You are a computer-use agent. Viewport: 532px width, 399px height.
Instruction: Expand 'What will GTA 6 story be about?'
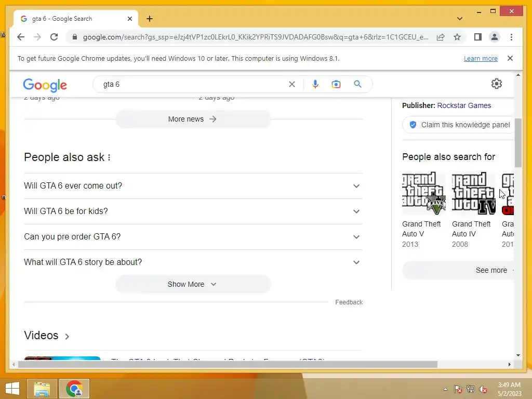tap(193, 262)
